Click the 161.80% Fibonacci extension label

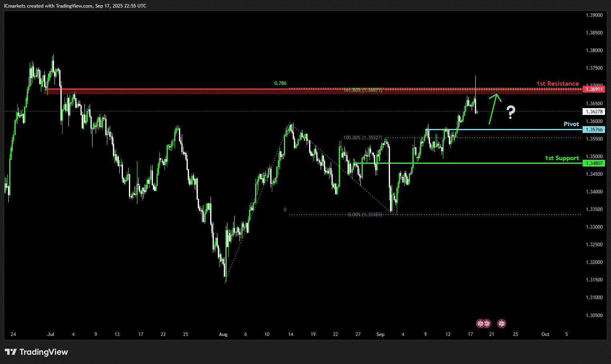click(362, 90)
